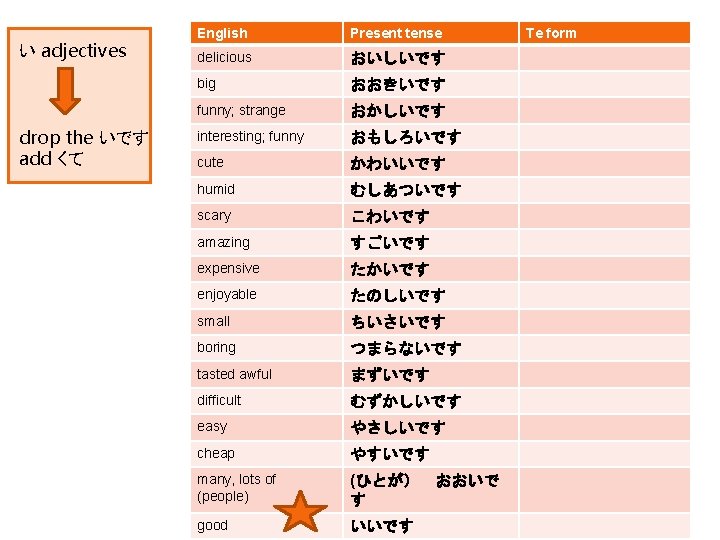The height and width of the screenshot is (540, 720).
Task: Click the empty Te form cell for delicious
Action: coord(605,58)
